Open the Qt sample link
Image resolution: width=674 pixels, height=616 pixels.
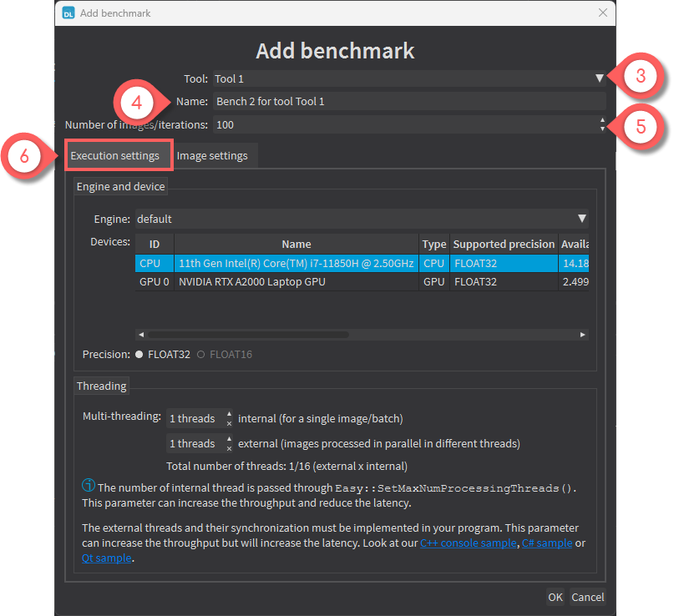107,558
